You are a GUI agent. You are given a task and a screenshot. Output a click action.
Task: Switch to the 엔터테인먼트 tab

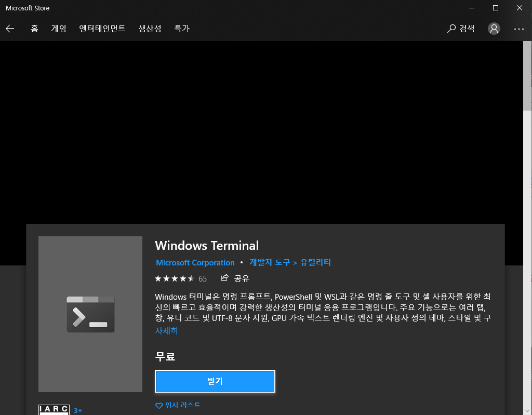[102, 29]
